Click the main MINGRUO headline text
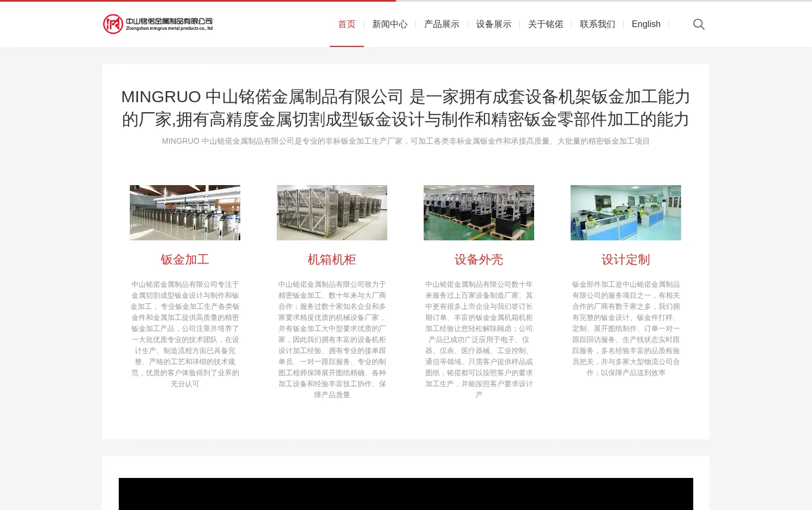The width and height of the screenshot is (812, 510). tap(406, 108)
